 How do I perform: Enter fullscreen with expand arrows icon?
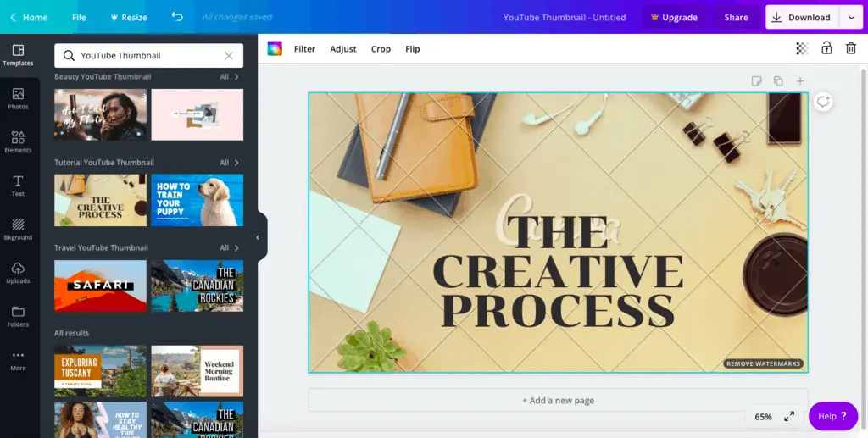point(789,416)
